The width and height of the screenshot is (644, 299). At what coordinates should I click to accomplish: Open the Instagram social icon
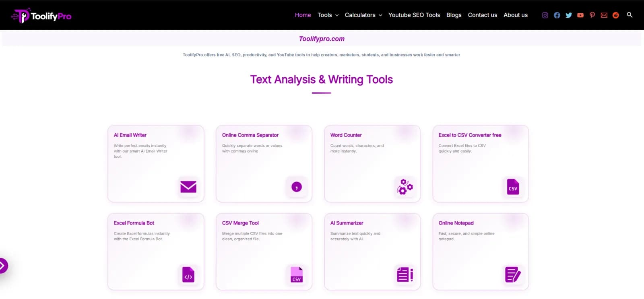pos(545,15)
